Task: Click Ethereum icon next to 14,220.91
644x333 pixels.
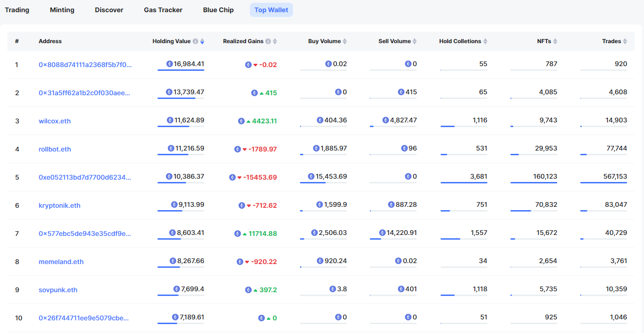Action: [x=382, y=233]
